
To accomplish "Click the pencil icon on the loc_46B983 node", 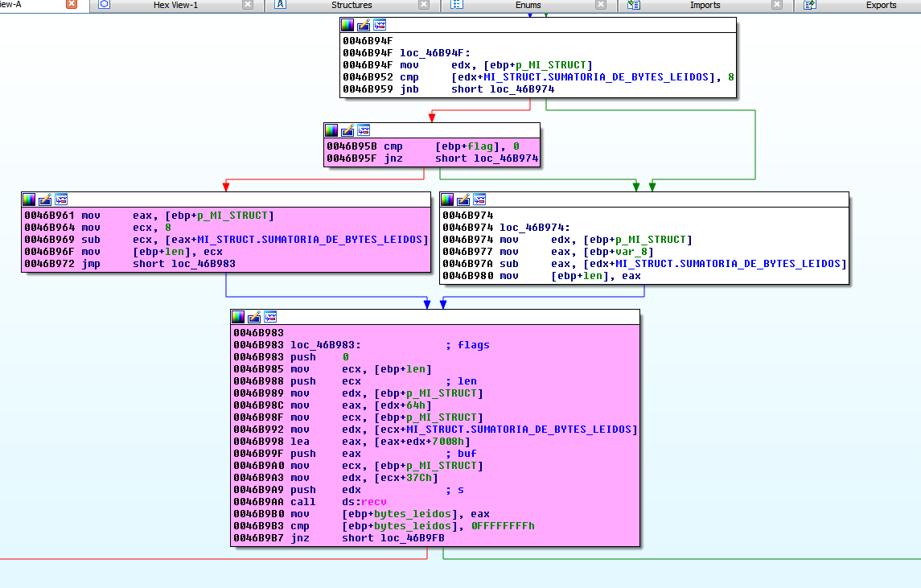I will (254, 317).
